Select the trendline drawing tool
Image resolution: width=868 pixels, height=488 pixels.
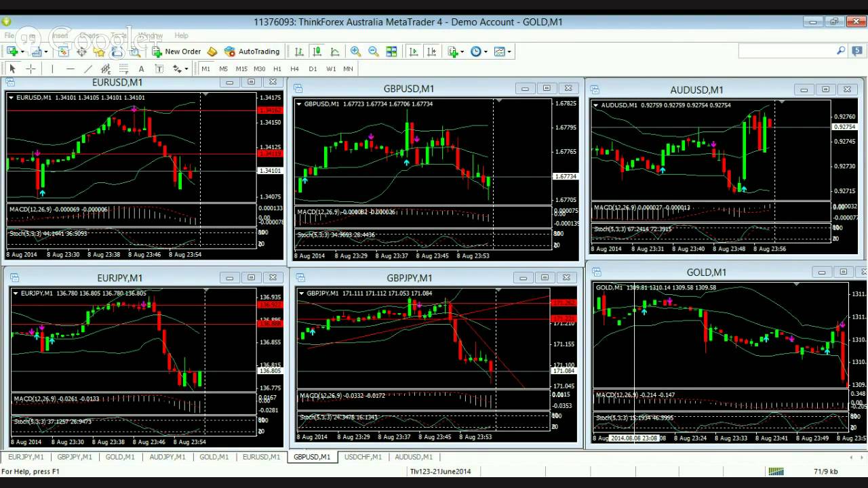[x=87, y=68]
